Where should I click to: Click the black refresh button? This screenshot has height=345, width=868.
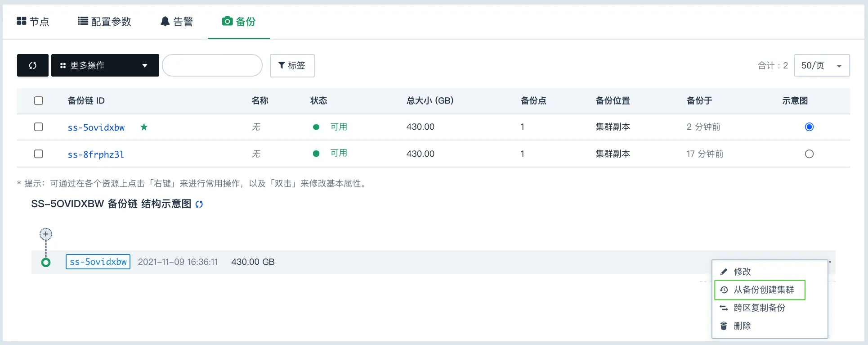(33, 65)
